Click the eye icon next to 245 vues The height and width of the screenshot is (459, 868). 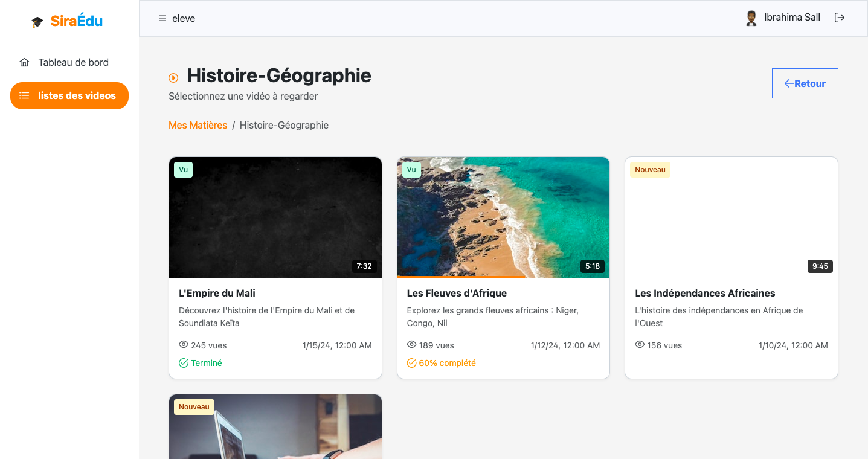pyautogui.click(x=184, y=345)
